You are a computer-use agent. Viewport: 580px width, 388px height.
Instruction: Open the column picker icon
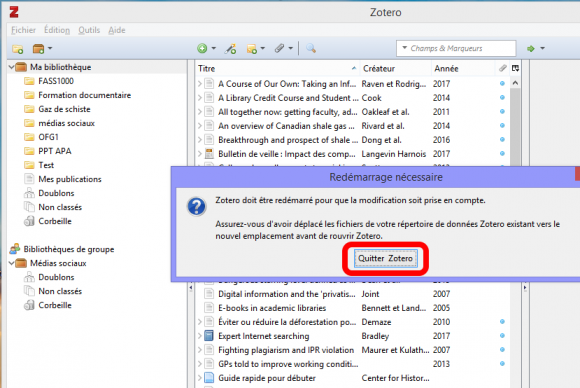tap(515, 68)
